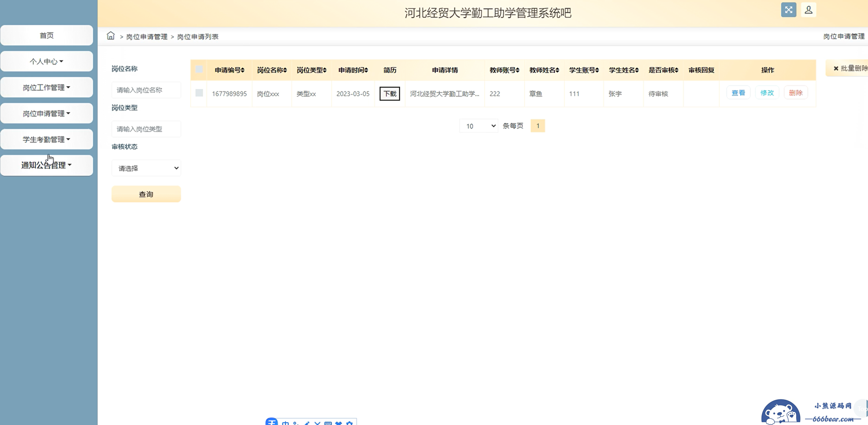Click 删除 to delete the application
The height and width of the screenshot is (425, 868).
(796, 93)
